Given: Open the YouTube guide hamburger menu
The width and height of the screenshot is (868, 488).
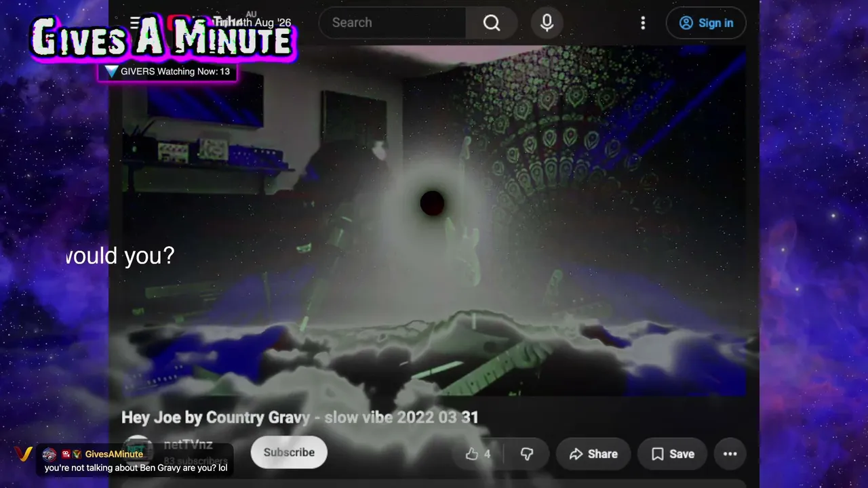Looking at the screenshot, I should pos(136,24).
